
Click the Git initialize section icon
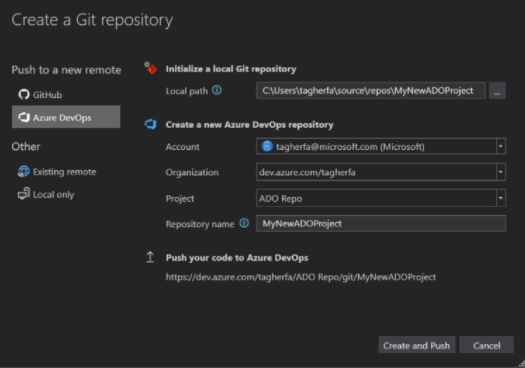pos(151,68)
